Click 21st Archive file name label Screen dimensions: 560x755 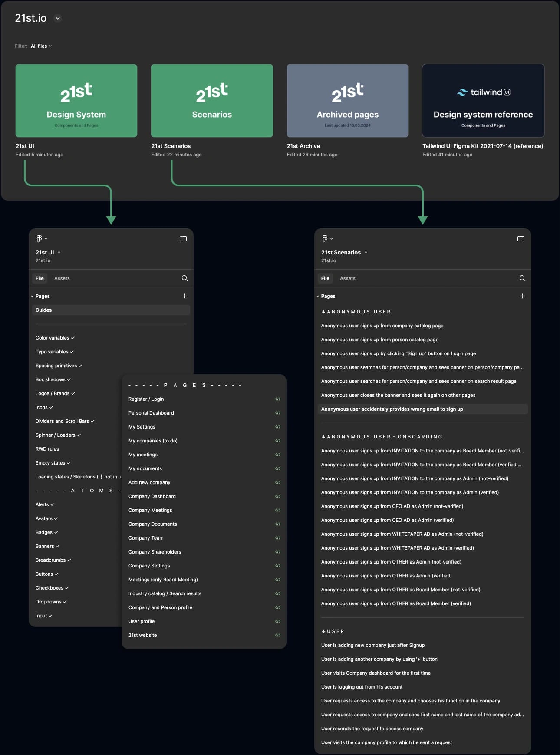coord(303,146)
